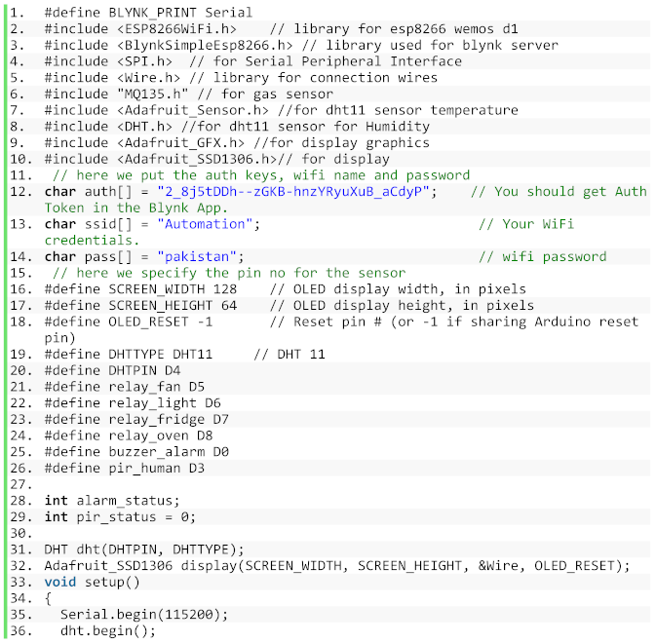Click the Serial.begin(115200) statement
656x644 pixels.
click(143, 615)
